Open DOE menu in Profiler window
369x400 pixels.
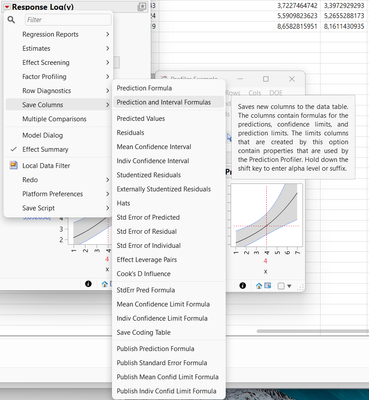pyautogui.click(x=276, y=93)
